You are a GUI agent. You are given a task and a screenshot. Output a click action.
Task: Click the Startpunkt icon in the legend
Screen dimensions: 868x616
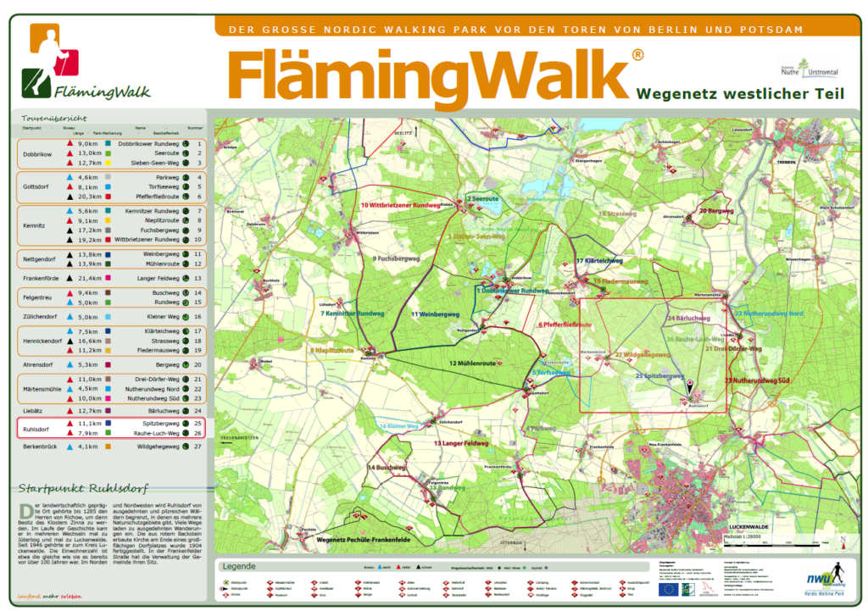pyautogui.click(x=225, y=582)
